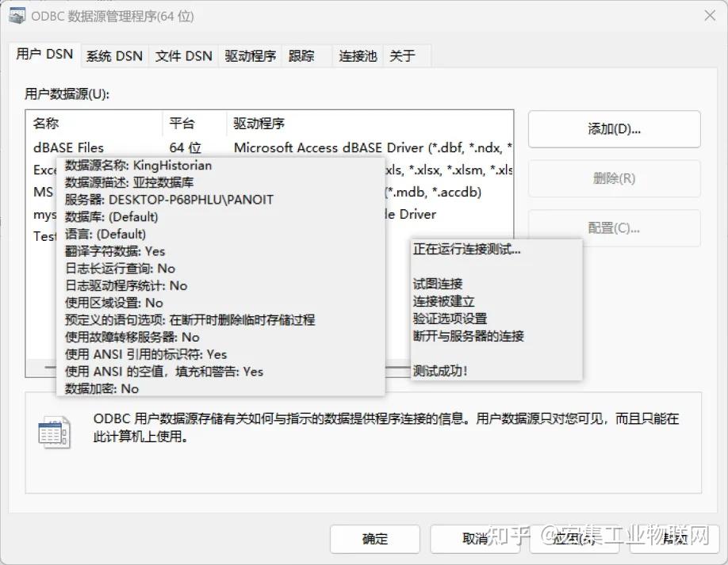
Task: Click the 正在运行连接测试... text
Action: coord(466,250)
